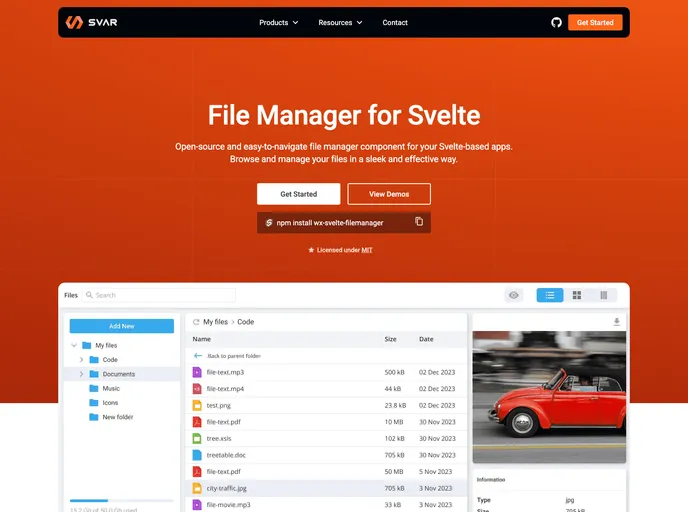This screenshot has width=688, height=512.
Task: Download the previewed file icon
Action: click(x=616, y=322)
